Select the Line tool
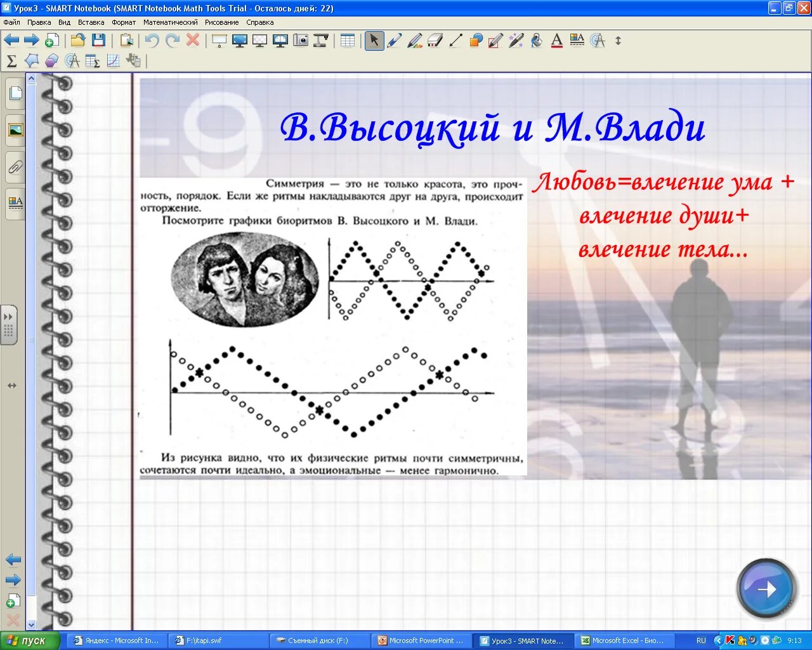The height and width of the screenshot is (650, 812). (455, 41)
